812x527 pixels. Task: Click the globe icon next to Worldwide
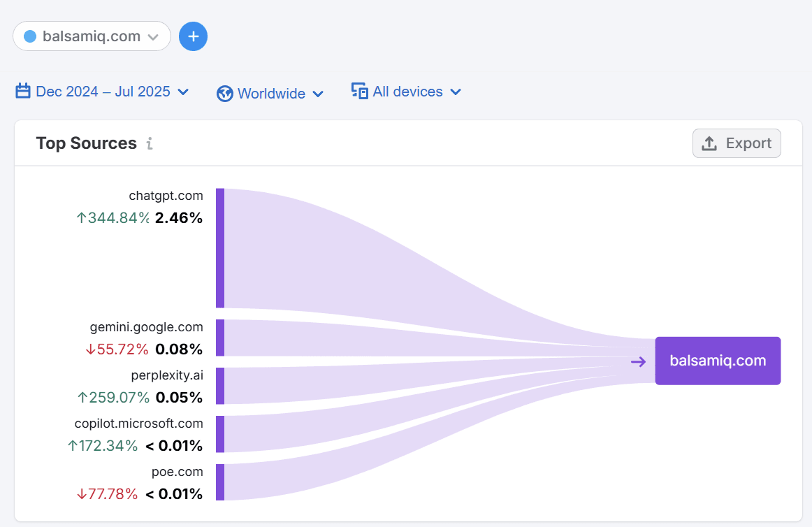[x=224, y=94]
